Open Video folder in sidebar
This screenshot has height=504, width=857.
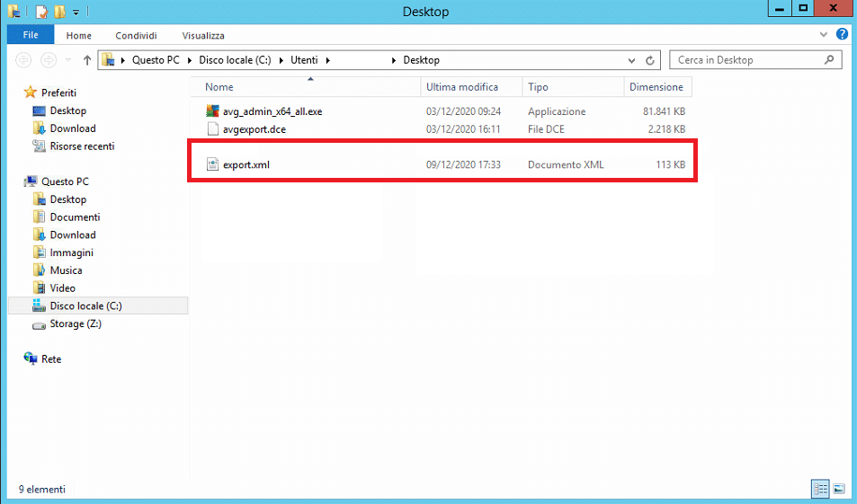tap(63, 288)
